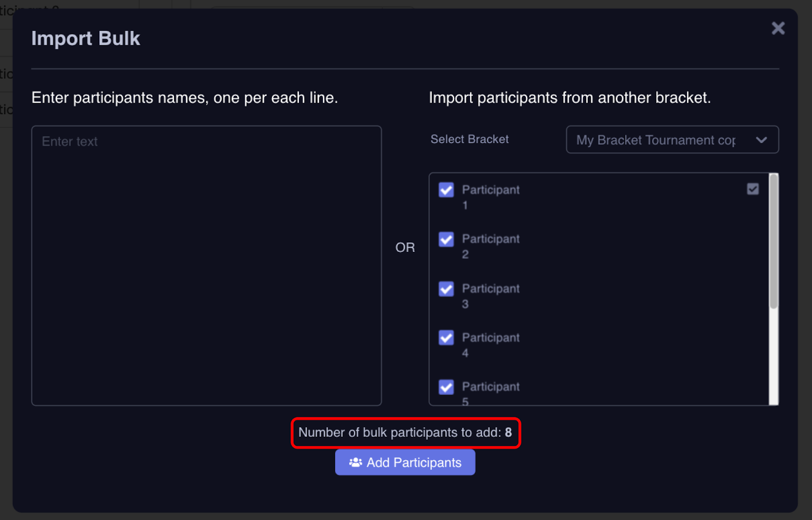Open the Select Bracket dropdown

(671, 140)
